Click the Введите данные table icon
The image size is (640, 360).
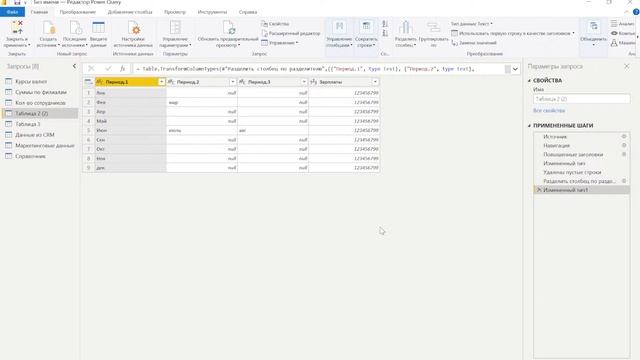pyautogui.click(x=98, y=28)
